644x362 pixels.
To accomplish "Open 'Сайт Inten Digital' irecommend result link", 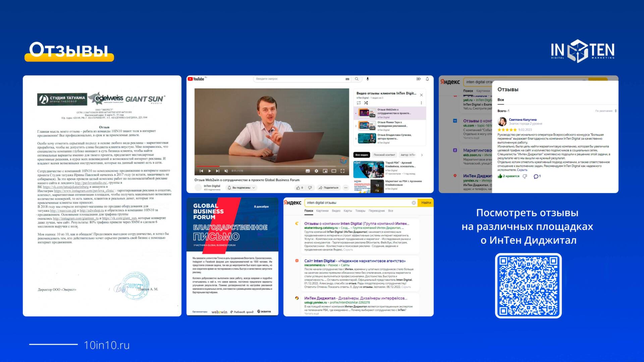I will coord(355,261).
